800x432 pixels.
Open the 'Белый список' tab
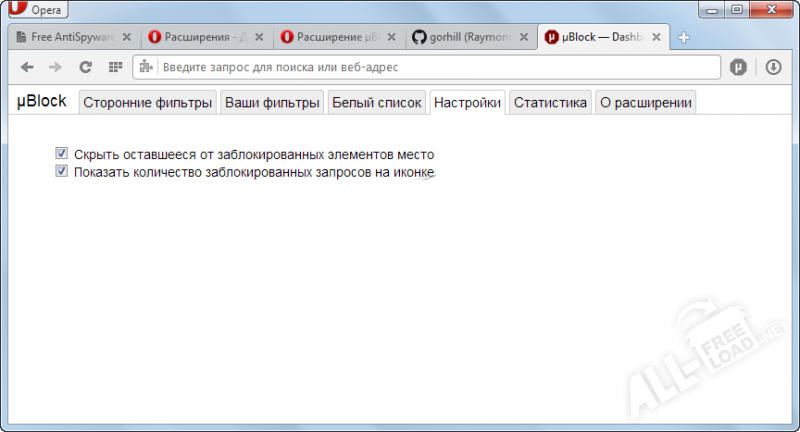(377, 102)
